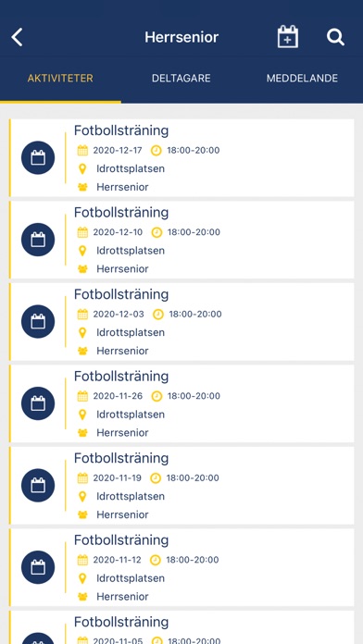This screenshot has height=644, width=363.
Task: Tap the back arrow in header
Action: pos(17,37)
